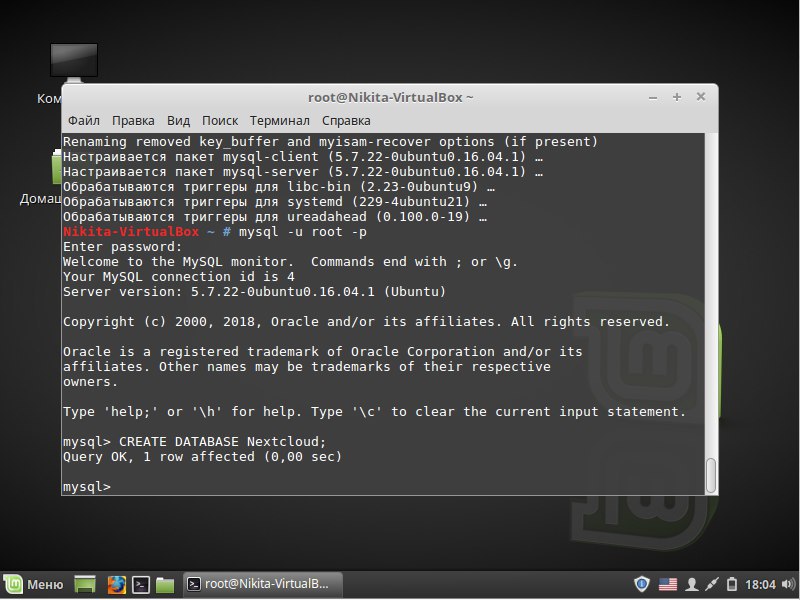Click the 'mysql -u root -p' command
This screenshot has width=800, height=600.
303,232
